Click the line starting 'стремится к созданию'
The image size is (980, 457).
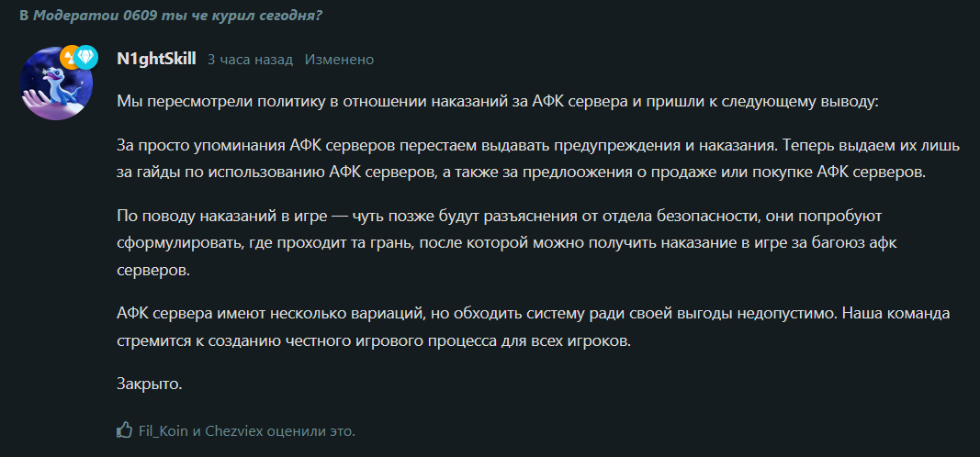click(375, 341)
